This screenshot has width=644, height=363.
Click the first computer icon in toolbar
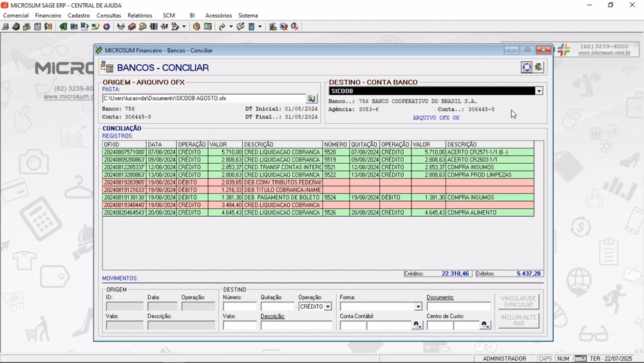5,26
